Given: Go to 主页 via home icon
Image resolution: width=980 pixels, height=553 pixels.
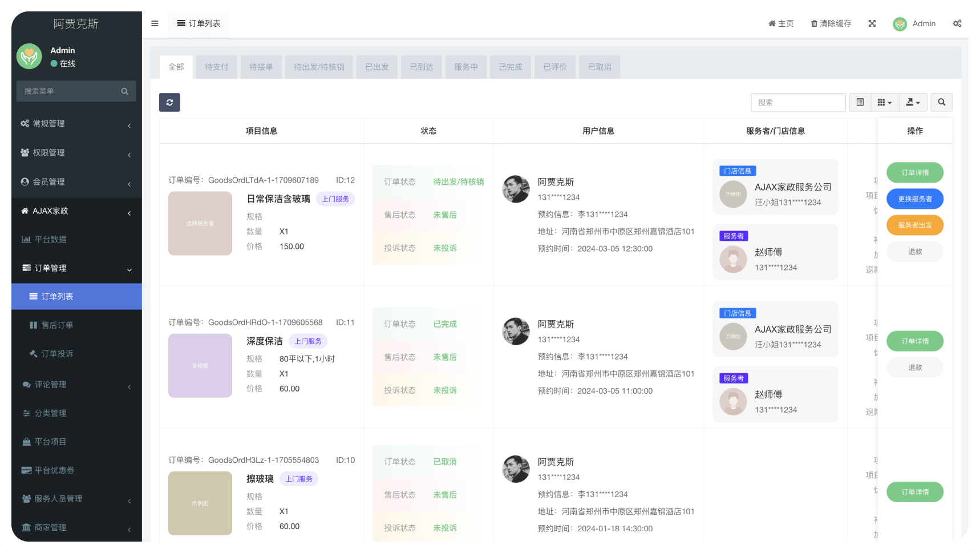Looking at the screenshot, I should pyautogui.click(x=772, y=23).
